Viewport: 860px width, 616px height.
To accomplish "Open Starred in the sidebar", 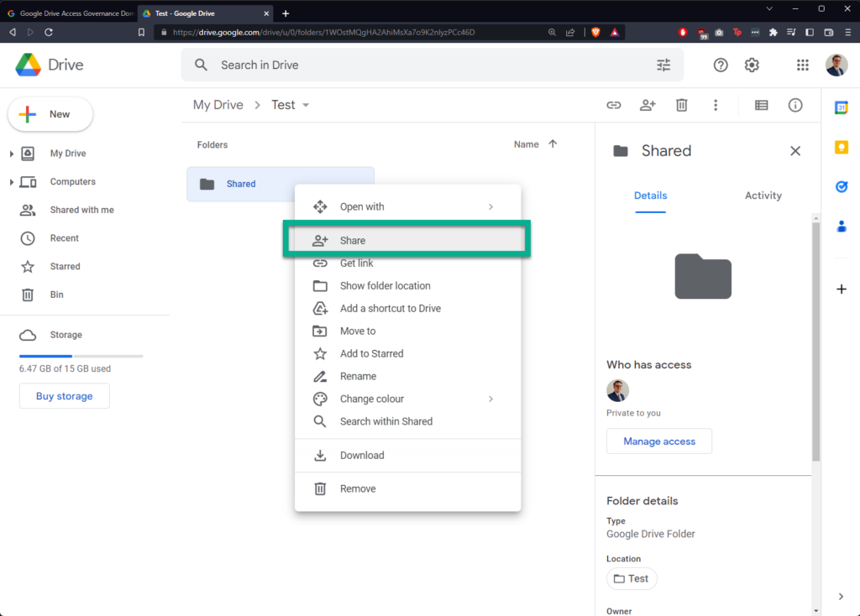I will tap(65, 266).
